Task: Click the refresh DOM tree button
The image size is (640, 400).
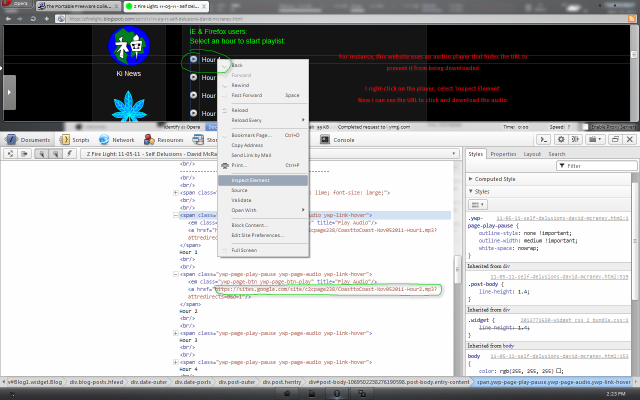Action: click(x=11, y=154)
